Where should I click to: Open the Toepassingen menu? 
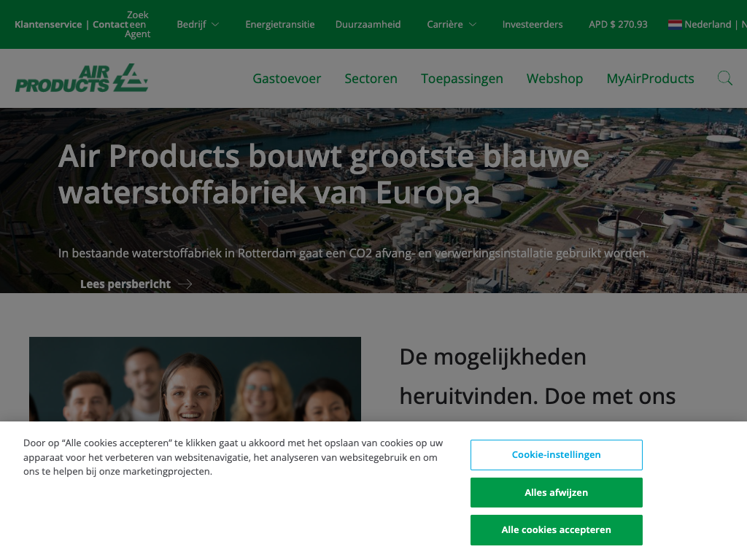click(462, 79)
